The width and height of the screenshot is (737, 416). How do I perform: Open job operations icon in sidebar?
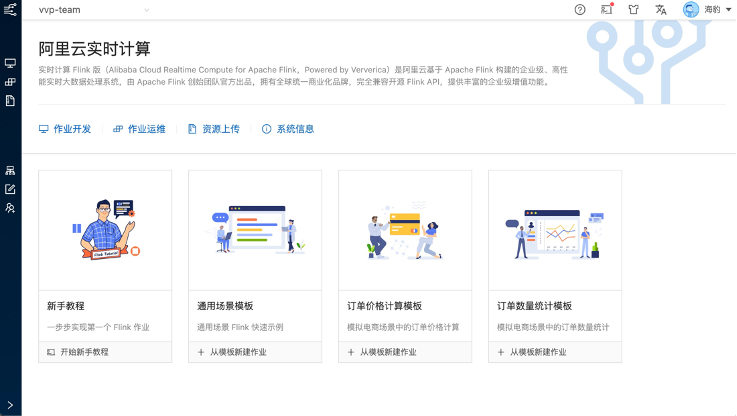(10, 82)
